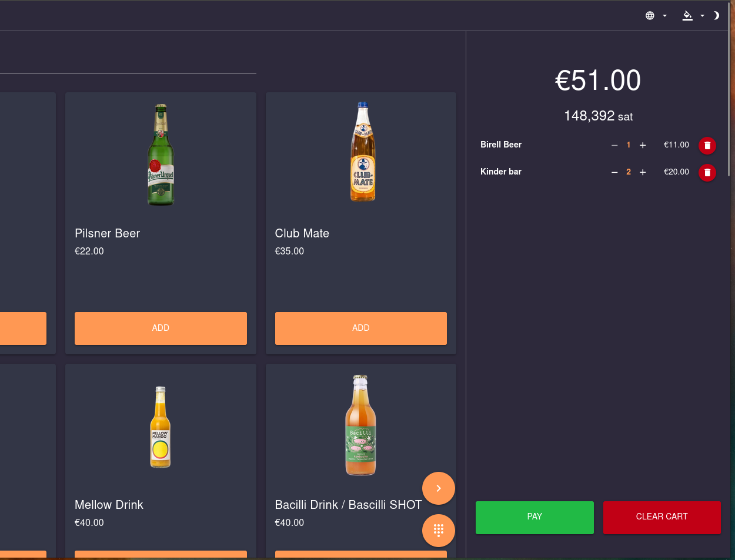Expand the theme color dropdown arrow
This screenshot has height=560, width=735.
pyautogui.click(x=702, y=16)
